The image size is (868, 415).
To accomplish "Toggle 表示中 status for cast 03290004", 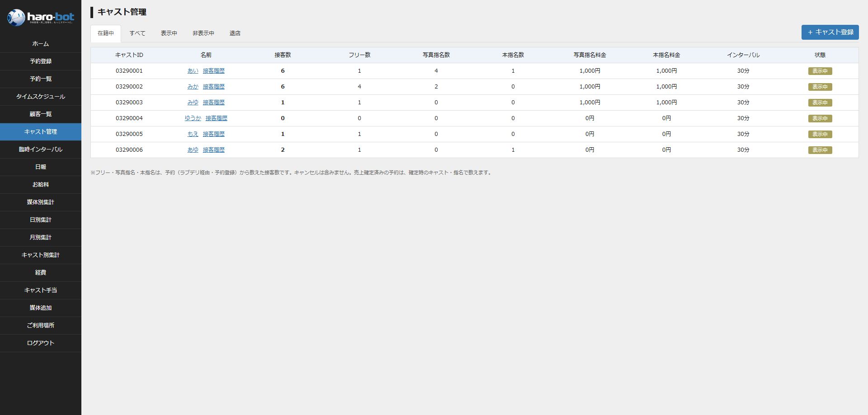I will [x=820, y=118].
